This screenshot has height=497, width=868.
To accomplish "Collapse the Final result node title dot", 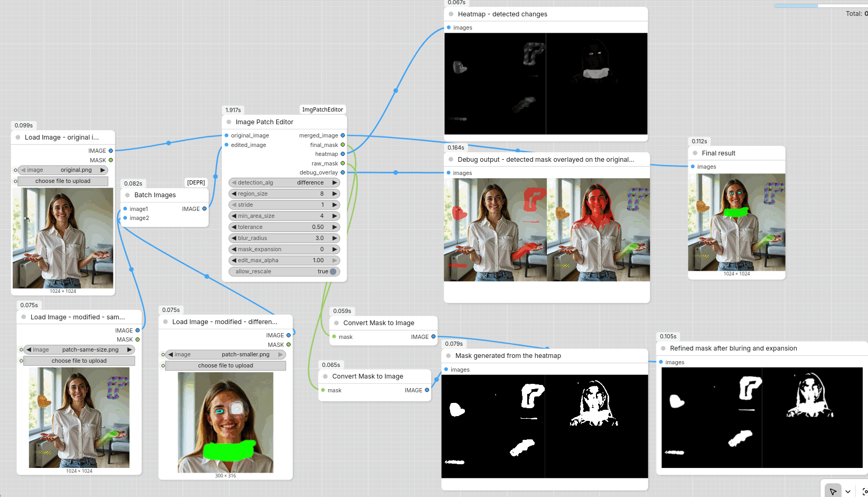I will 695,153.
